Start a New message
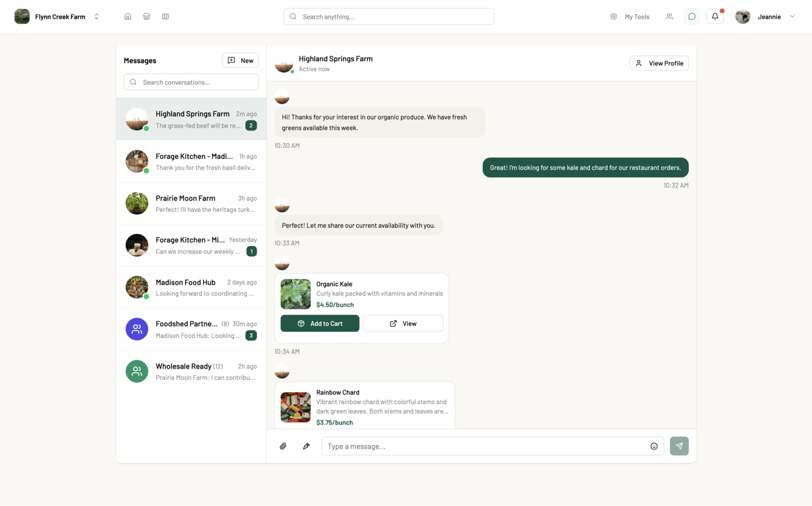The image size is (812, 506). 241,61
